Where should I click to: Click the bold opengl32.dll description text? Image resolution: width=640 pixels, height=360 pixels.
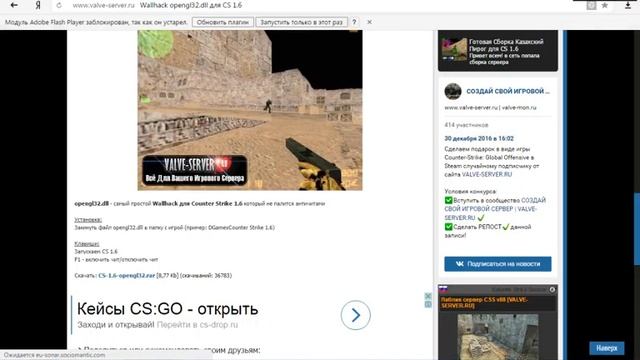coord(91,203)
